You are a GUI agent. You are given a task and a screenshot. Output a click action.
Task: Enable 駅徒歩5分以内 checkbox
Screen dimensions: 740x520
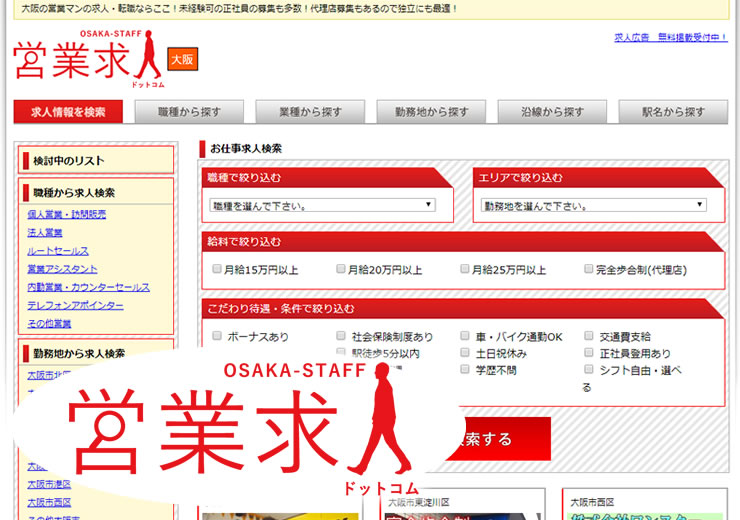tap(341, 352)
